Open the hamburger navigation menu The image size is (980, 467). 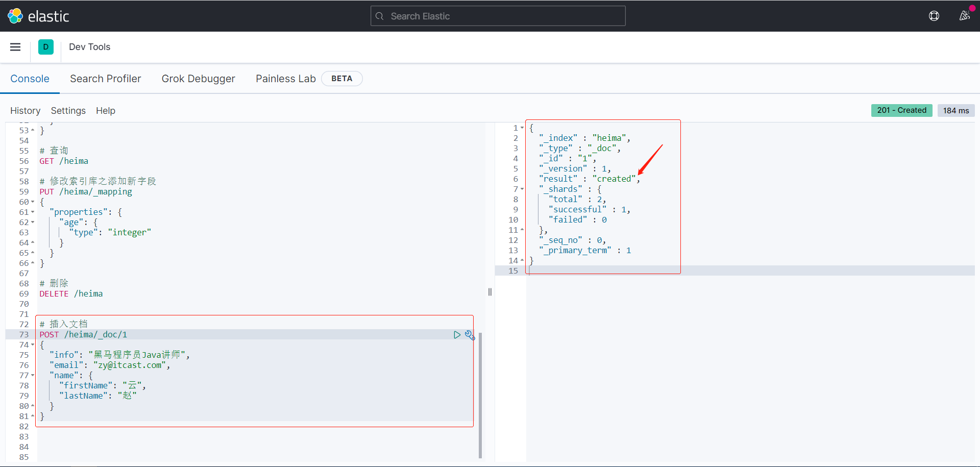point(15,47)
